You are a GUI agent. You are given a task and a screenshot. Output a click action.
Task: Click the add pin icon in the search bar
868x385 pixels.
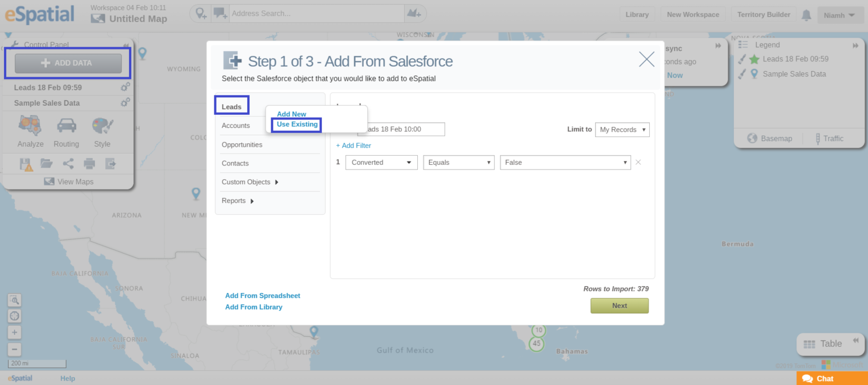(x=201, y=14)
